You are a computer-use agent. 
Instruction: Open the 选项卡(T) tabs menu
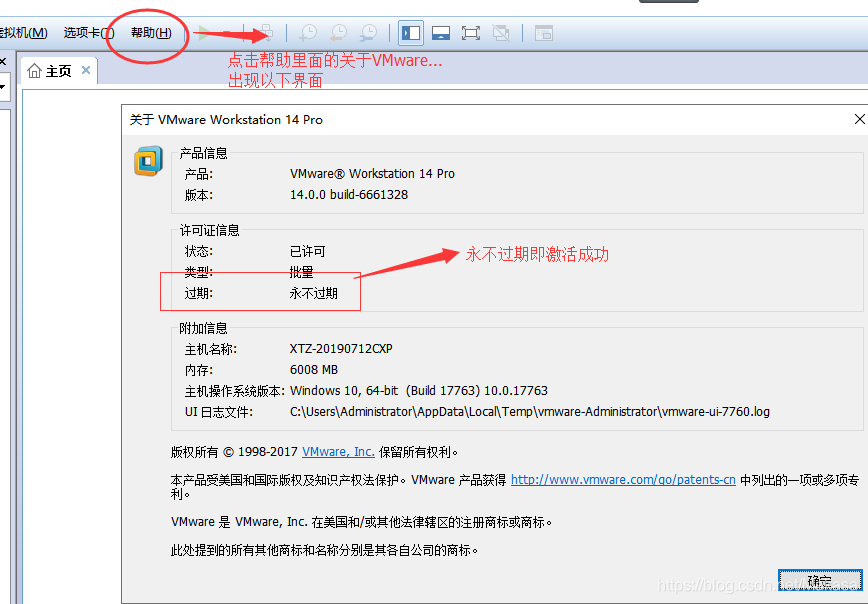pyautogui.click(x=89, y=33)
